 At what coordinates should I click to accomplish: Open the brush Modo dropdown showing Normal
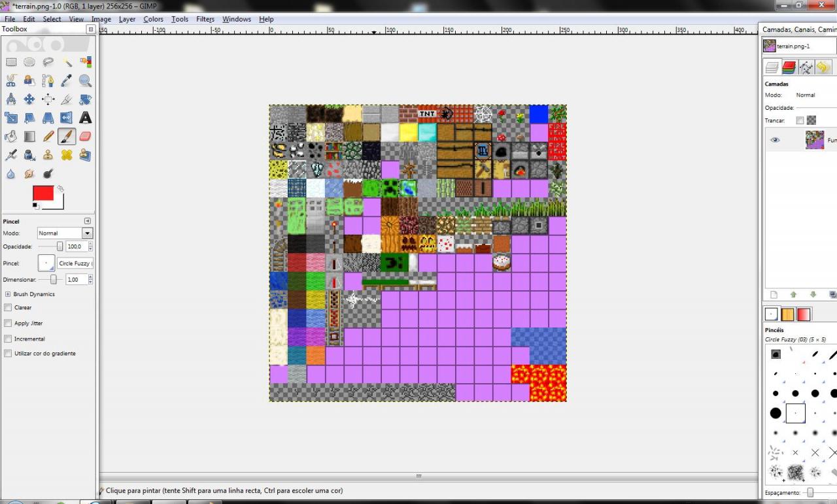[x=63, y=233]
